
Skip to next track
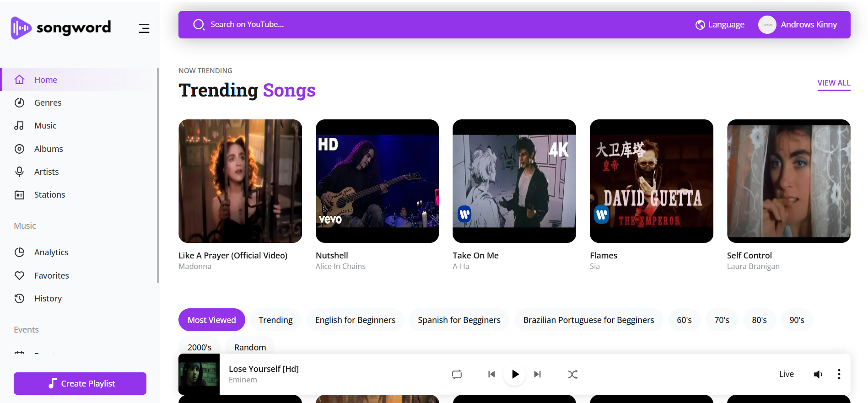click(538, 374)
